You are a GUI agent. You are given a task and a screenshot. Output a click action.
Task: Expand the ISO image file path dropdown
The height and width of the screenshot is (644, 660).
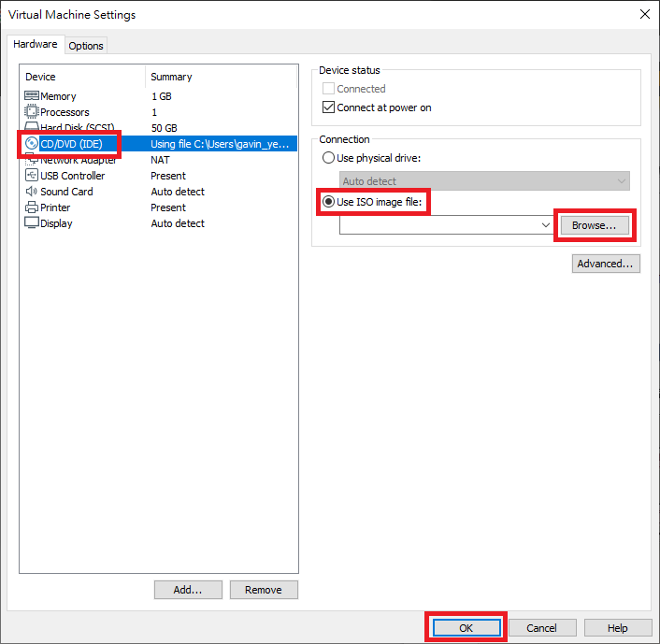(x=546, y=225)
